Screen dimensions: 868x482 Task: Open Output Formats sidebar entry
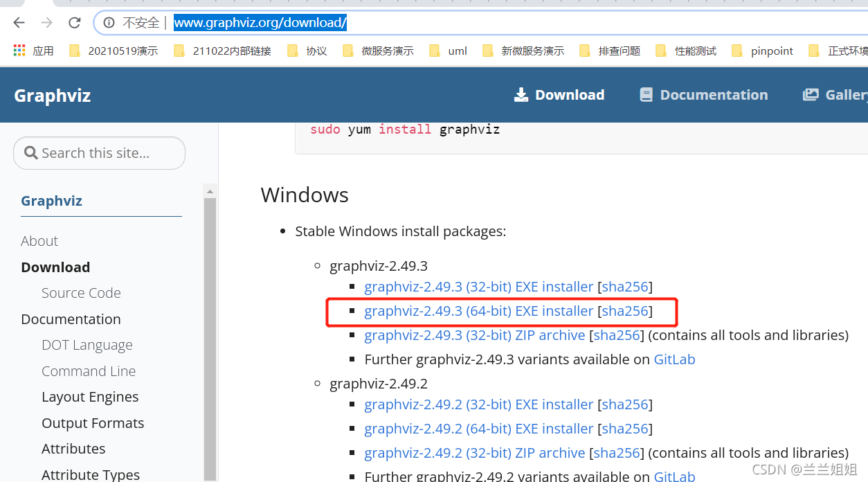[93, 423]
